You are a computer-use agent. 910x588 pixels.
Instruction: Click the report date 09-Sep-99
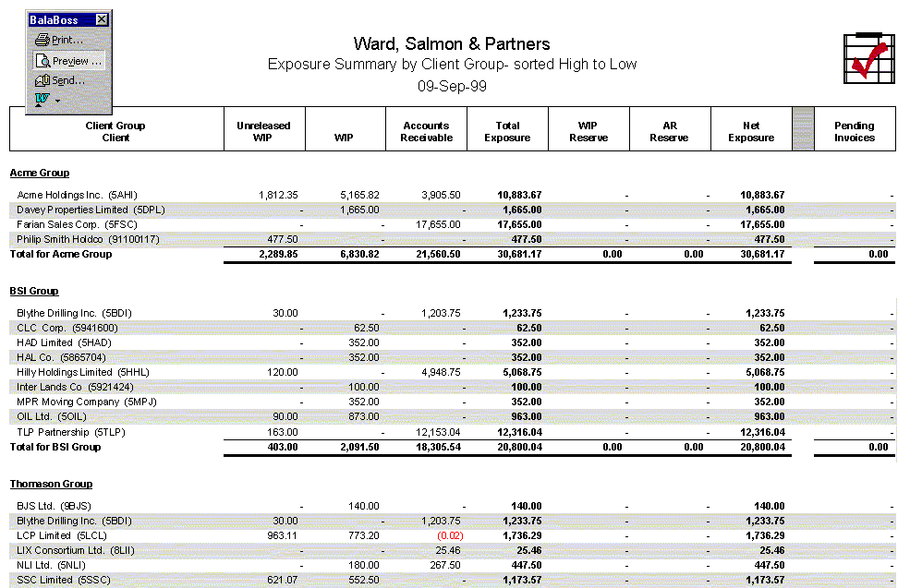[452, 86]
